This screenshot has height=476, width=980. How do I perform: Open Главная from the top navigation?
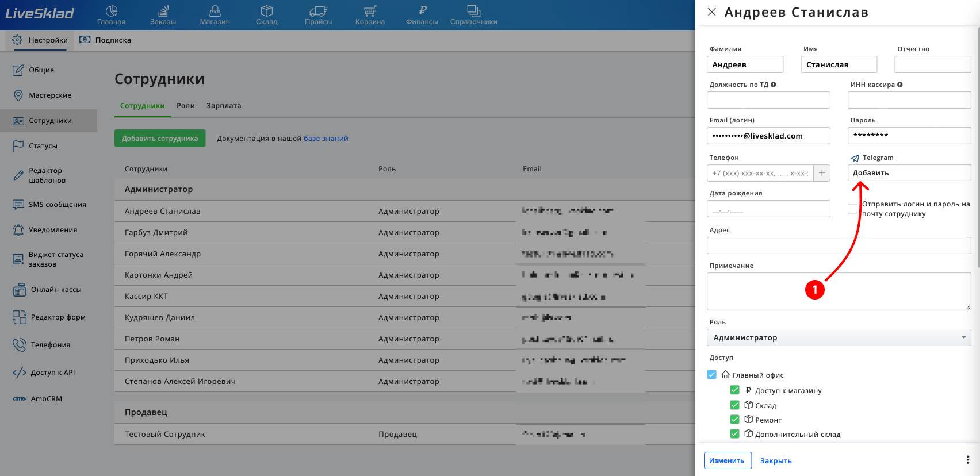pos(111,15)
